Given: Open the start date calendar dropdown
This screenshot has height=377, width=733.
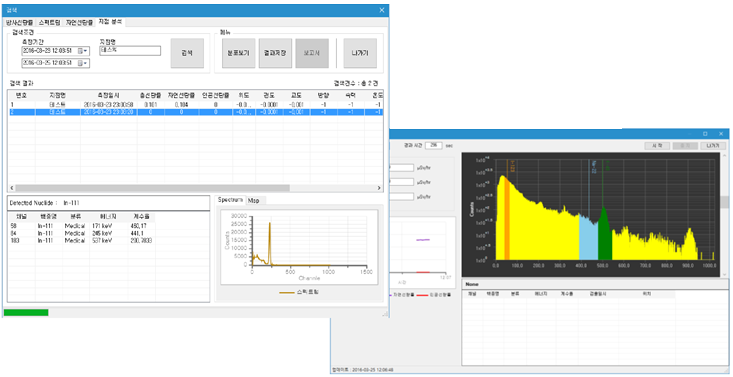Looking at the screenshot, I should 86,51.
